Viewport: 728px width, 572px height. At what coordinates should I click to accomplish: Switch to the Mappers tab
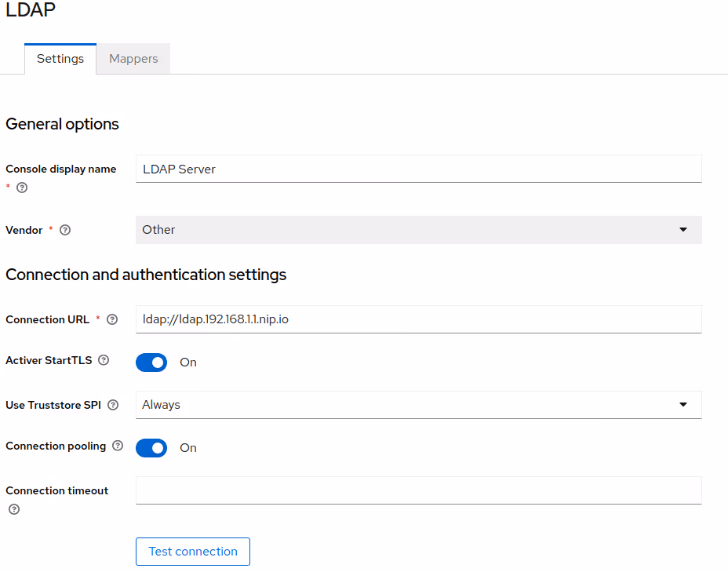133,59
